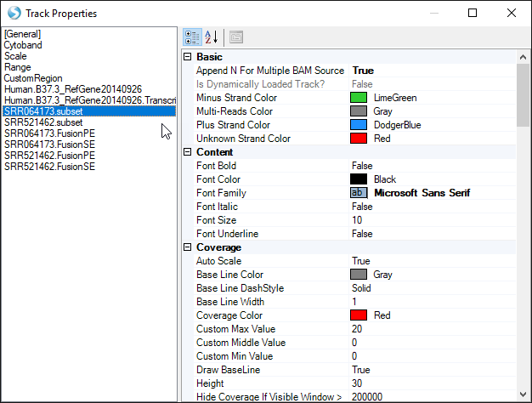Screen dimensions: 532x403
Task: Select SRR064173.subset track
Action: (x=89, y=111)
